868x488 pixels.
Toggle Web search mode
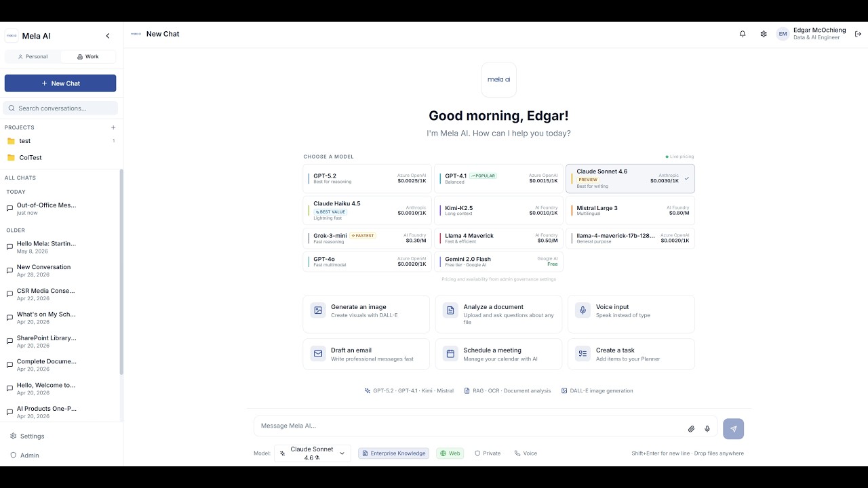tap(450, 453)
